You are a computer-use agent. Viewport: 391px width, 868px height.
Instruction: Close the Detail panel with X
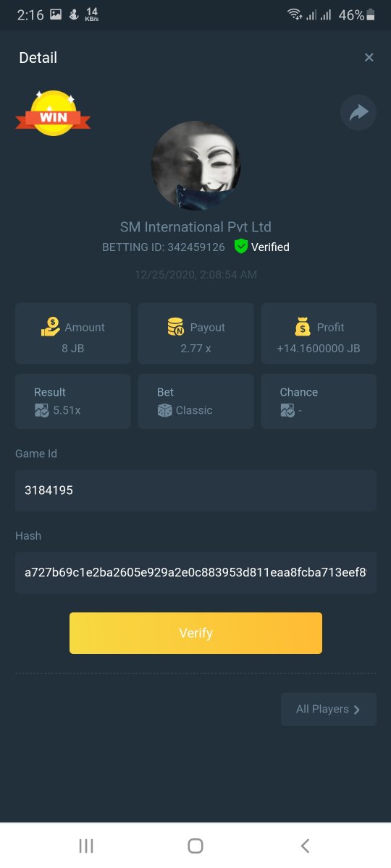[369, 57]
